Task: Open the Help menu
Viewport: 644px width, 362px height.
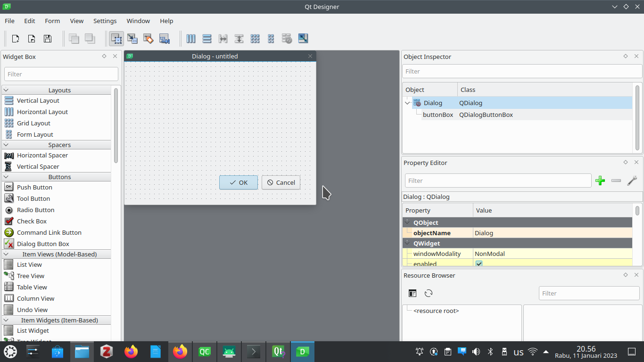Action: (166, 21)
